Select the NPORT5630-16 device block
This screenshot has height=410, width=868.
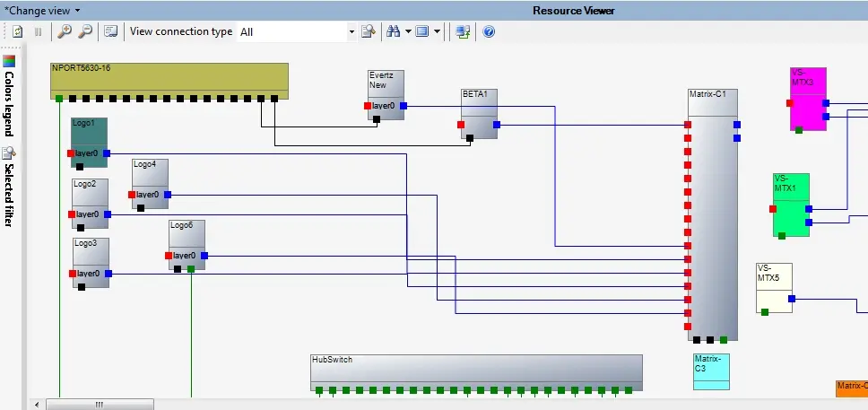tap(169, 79)
